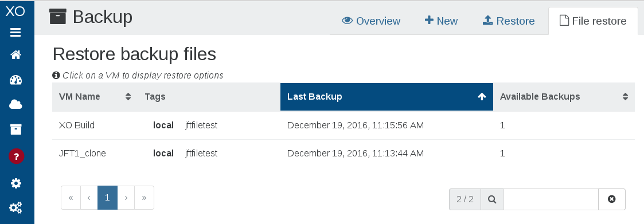Viewport: 644px width, 224px height.
Task: Select the JFT1_clone VM row
Action: [x=344, y=154]
